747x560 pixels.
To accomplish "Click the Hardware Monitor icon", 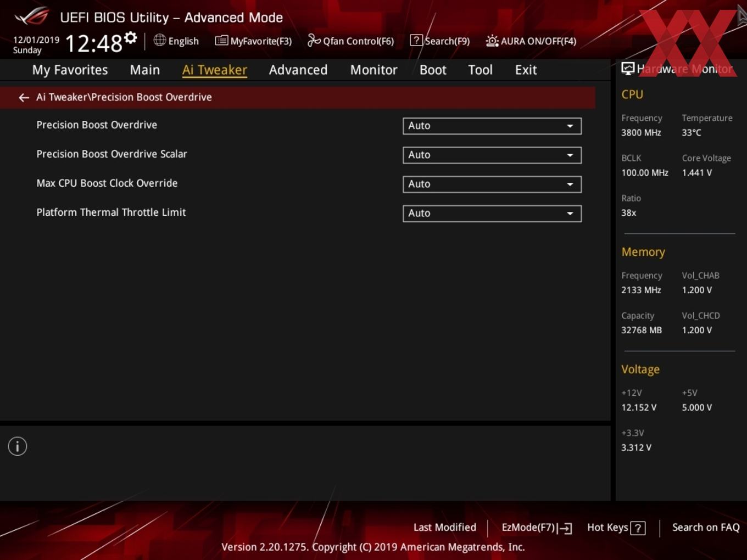I will pyautogui.click(x=628, y=69).
